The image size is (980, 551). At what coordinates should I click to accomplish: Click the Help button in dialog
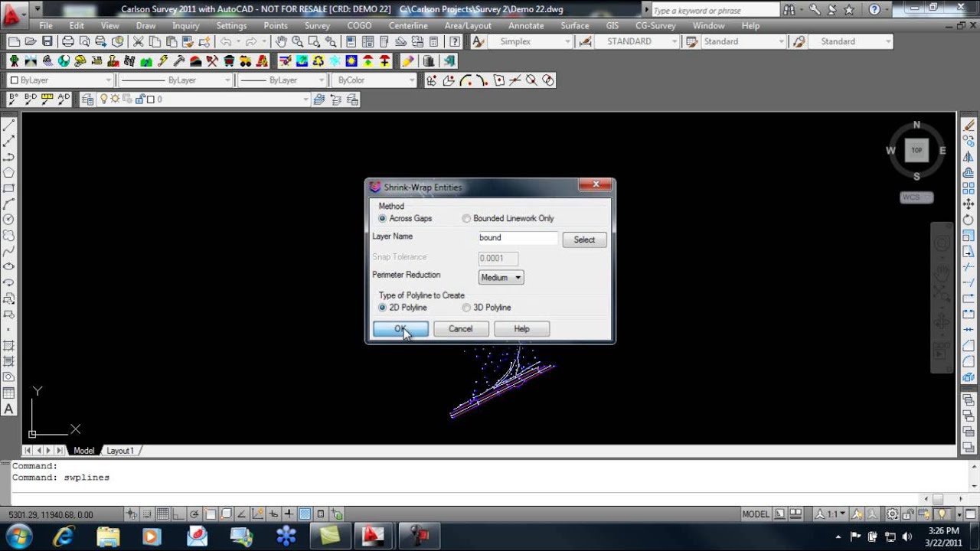(x=521, y=328)
